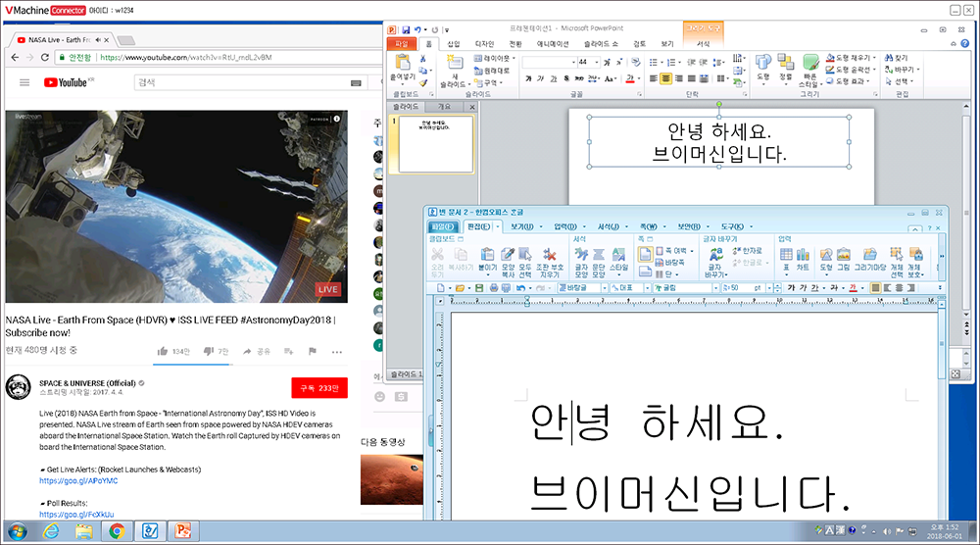Open Hangul font size 50 pt dropdown

point(768,288)
